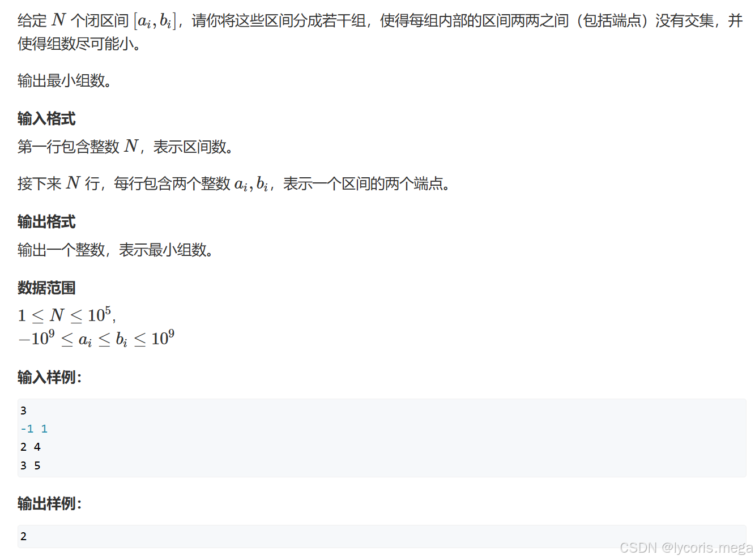Click the sample input line 3 5
The image size is (755, 560).
(x=31, y=466)
